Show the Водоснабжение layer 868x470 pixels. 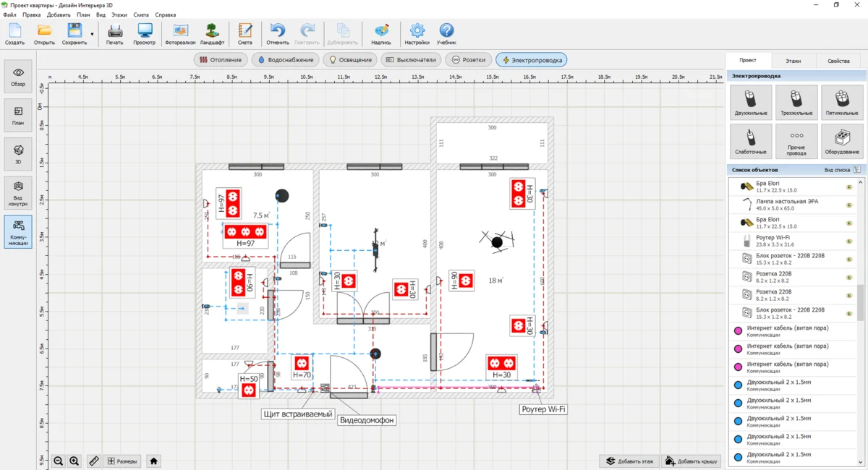[286, 60]
